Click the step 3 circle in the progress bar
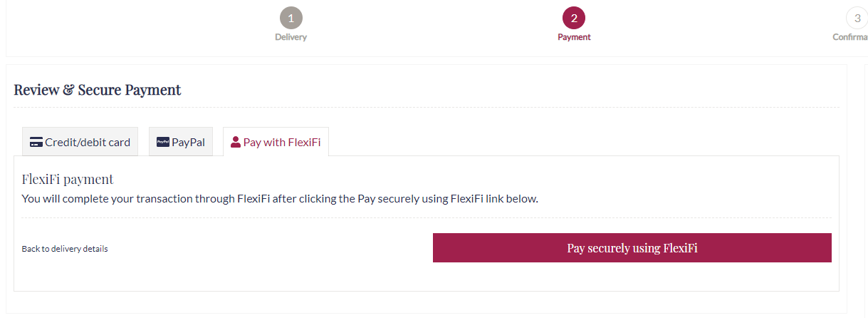The image size is (868, 318). click(x=857, y=18)
